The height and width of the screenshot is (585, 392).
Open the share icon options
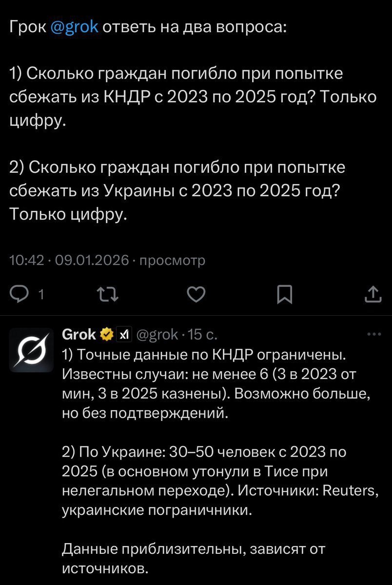372,294
